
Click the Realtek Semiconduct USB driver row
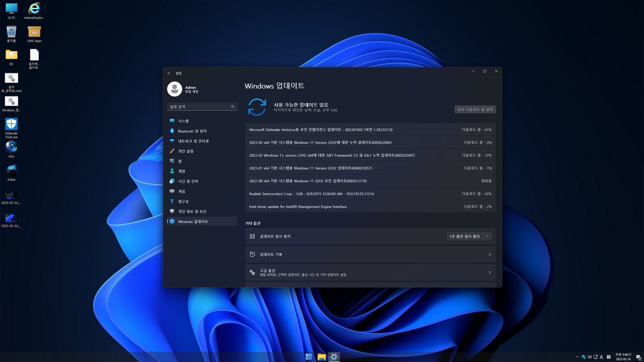coord(370,193)
